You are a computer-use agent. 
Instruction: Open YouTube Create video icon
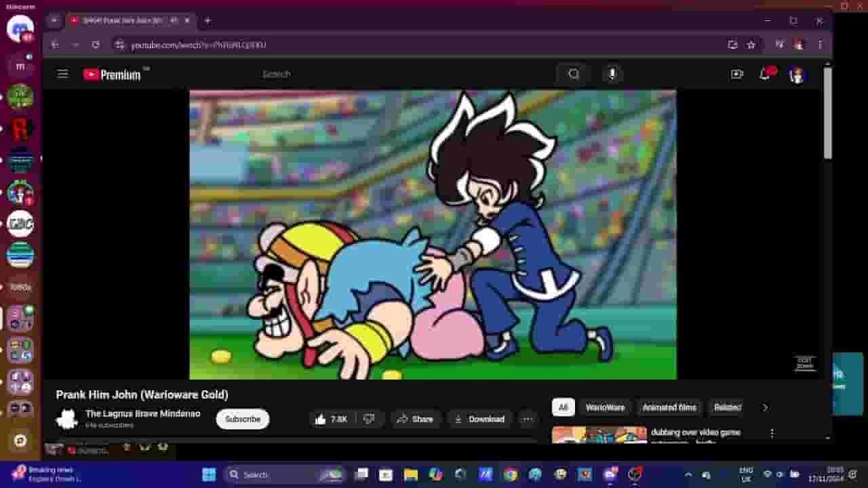pyautogui.click(x=737, y=74)
